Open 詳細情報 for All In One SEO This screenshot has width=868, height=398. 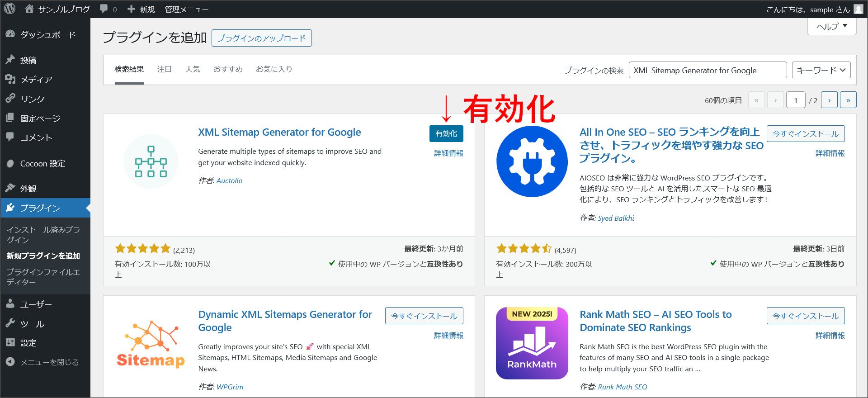830,153
